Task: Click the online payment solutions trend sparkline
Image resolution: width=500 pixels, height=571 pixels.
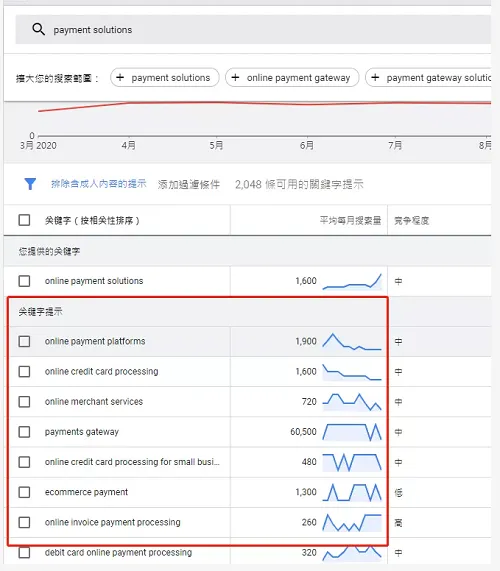Action: coord(352,281)
